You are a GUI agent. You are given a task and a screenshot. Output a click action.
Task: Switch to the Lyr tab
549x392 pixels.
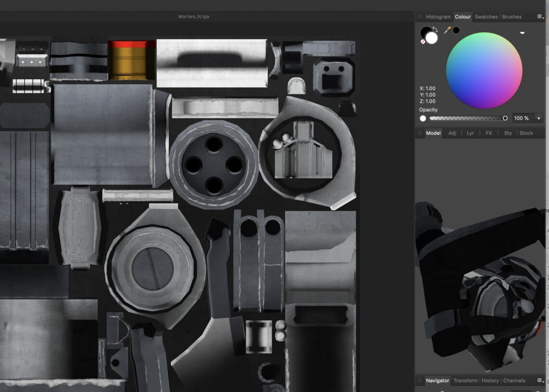(471, 133)
